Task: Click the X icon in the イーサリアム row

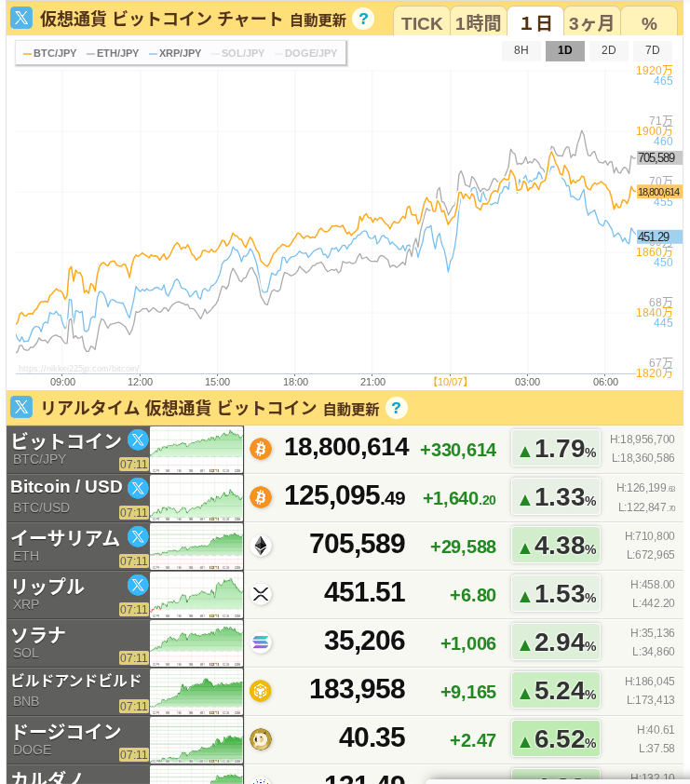Action: pos(138,536)
